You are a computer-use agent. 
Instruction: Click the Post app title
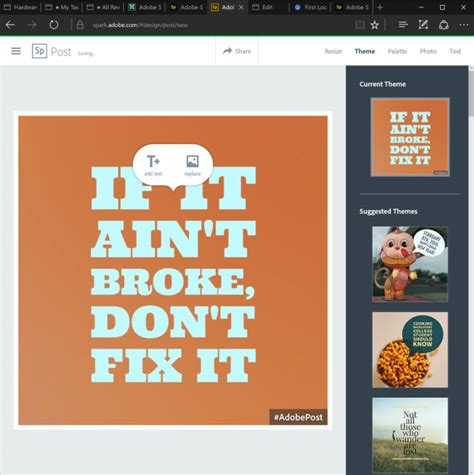61,52
